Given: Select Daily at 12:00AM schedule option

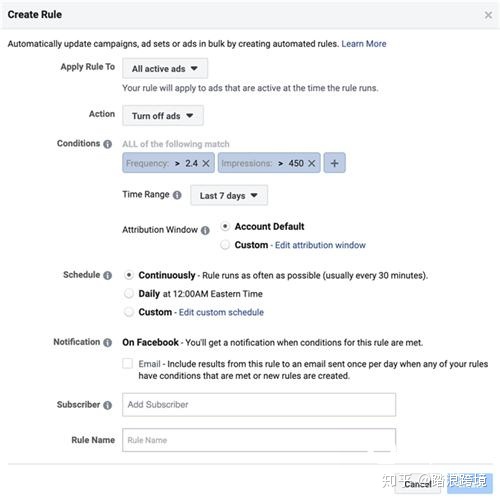Looking at the screenshot, I should pyautogui.click(x=129, y=294).
